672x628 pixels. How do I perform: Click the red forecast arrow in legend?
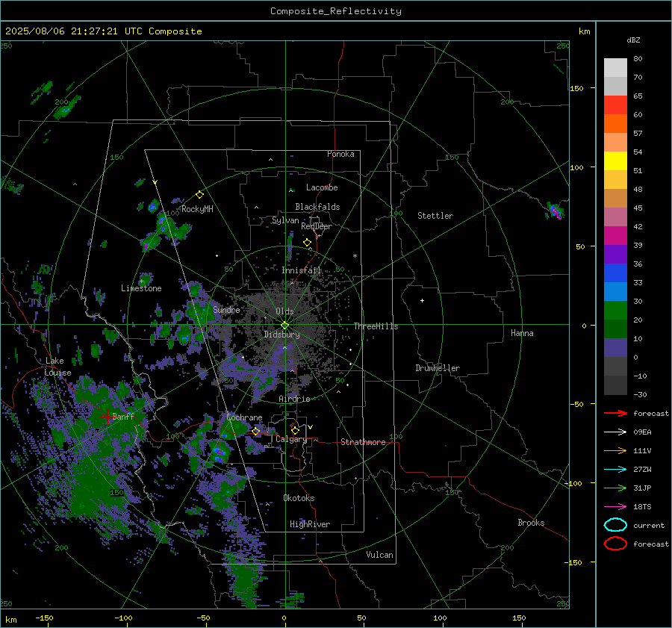click(x=615, y=413)
